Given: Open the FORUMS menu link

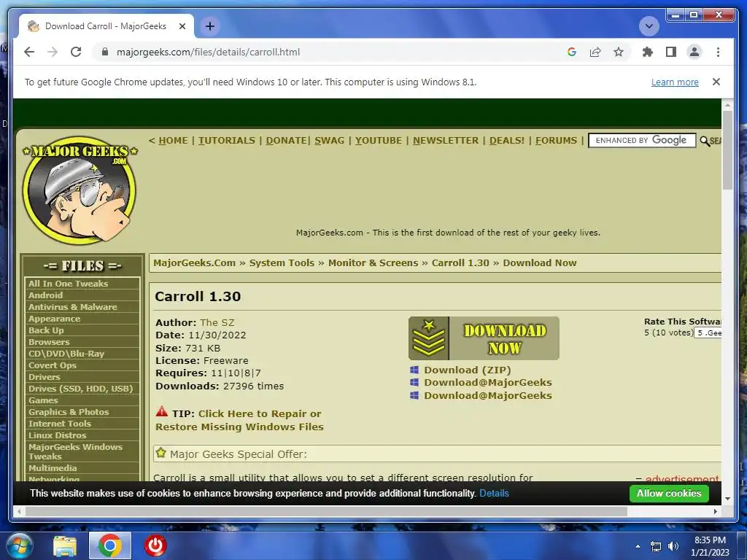Looking at the screenshot, I should point(556,141).
